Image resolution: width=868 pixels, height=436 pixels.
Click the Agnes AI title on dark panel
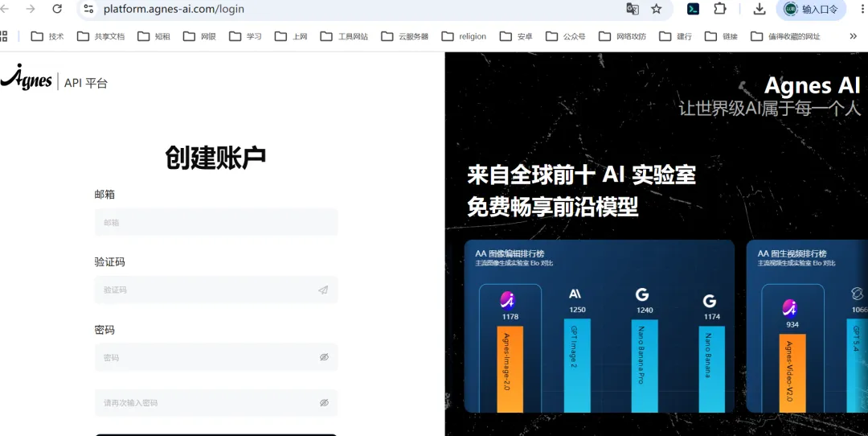click(812, 85)
